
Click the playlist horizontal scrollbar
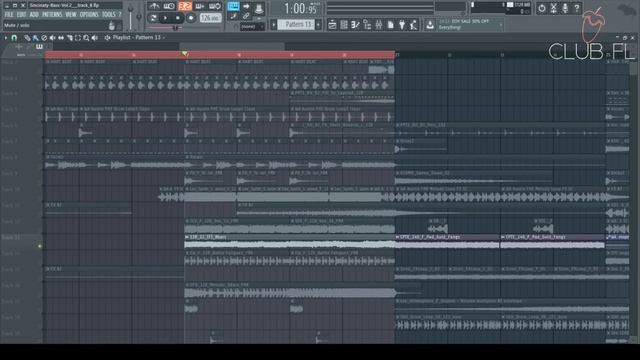[232, 46]
